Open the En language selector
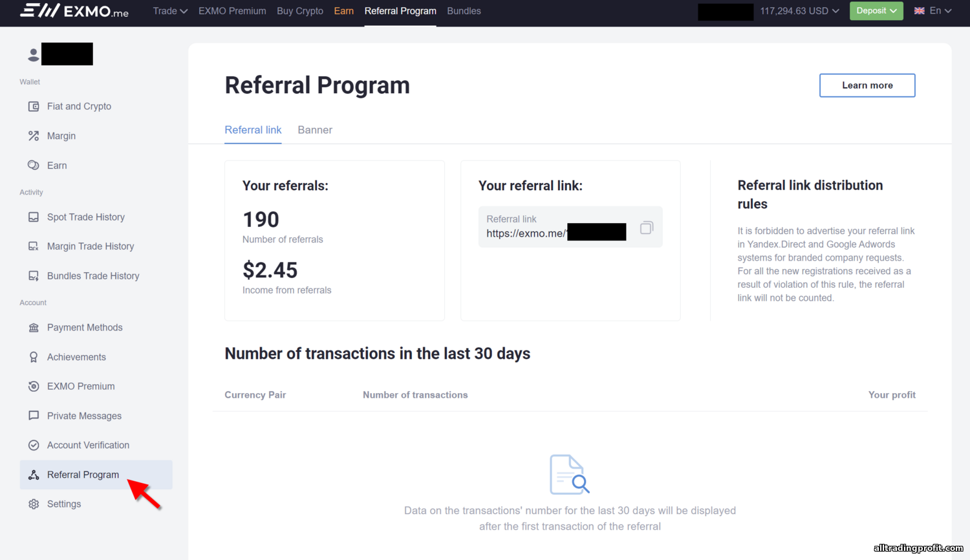 tap(932, 11)
